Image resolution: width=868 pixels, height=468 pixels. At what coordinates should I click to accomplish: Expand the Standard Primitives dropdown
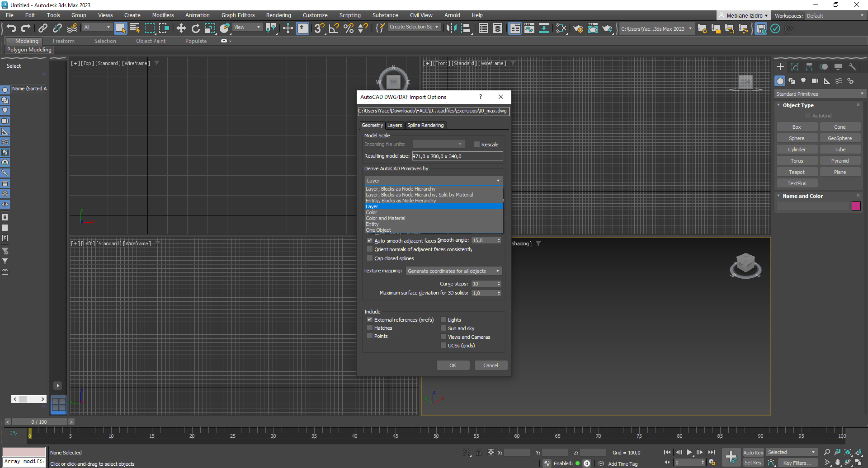tap(819, 94)
